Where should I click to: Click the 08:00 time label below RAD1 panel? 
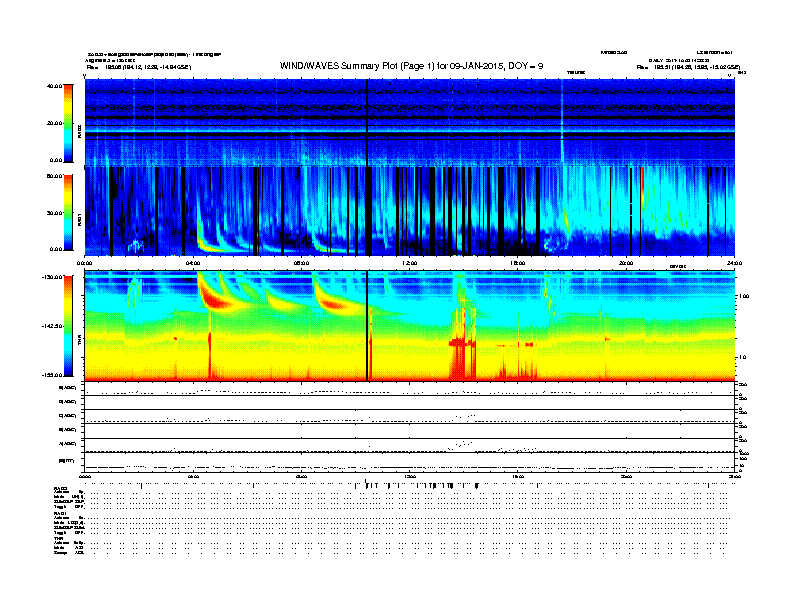pyautogui.click(x=301, y=263)
